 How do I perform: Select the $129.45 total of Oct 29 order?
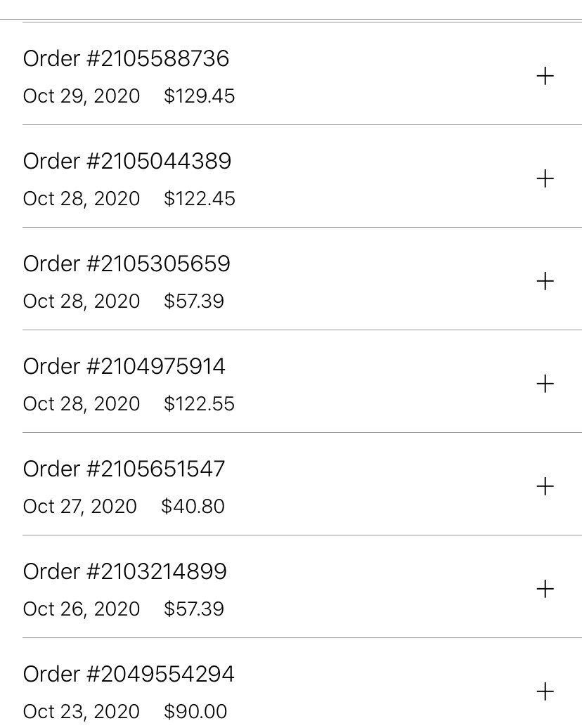coord(199,96)
